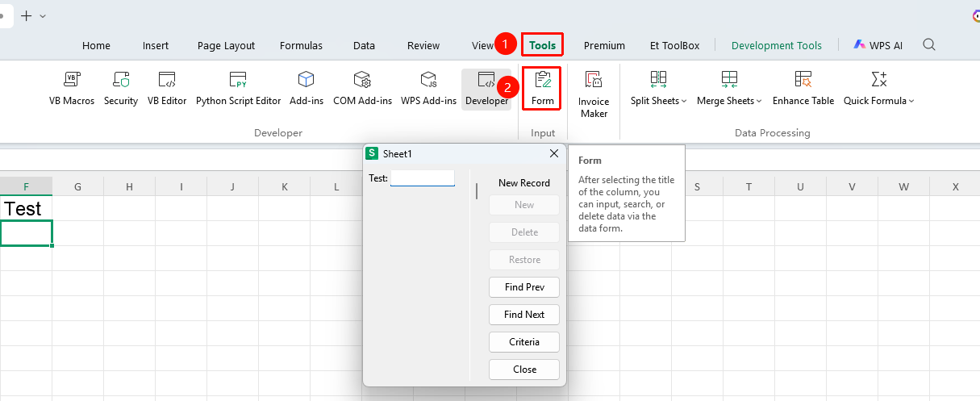Click the Split Sheets icon
The width and height of the screenshot is (980, 401).
coord(658,79)
